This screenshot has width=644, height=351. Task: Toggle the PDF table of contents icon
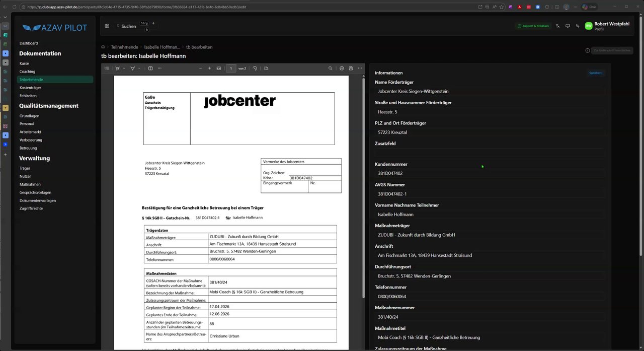coord(107,68)
